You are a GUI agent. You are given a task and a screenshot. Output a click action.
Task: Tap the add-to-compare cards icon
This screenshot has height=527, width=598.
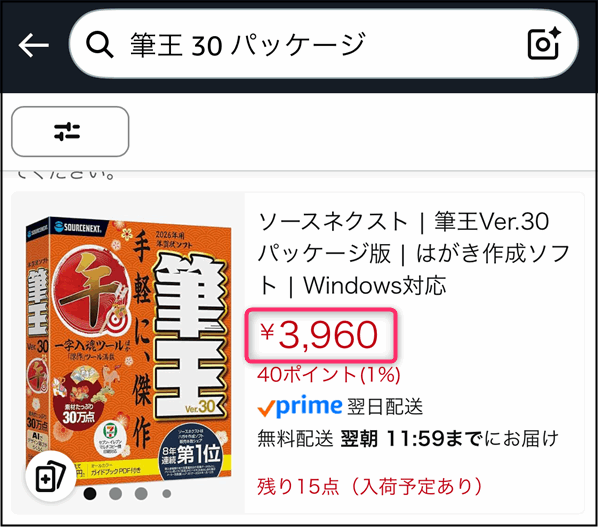(x=50, y=476)
